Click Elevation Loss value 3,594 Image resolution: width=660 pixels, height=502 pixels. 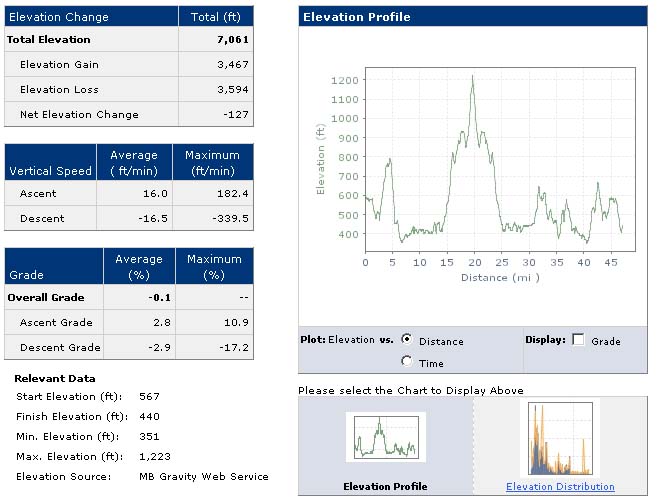tap(233, 89)
